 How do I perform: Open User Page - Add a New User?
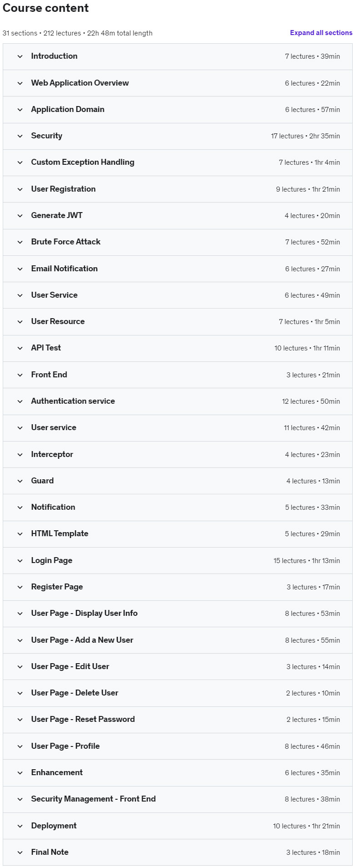pyautogui.click(x=177, y=640)
